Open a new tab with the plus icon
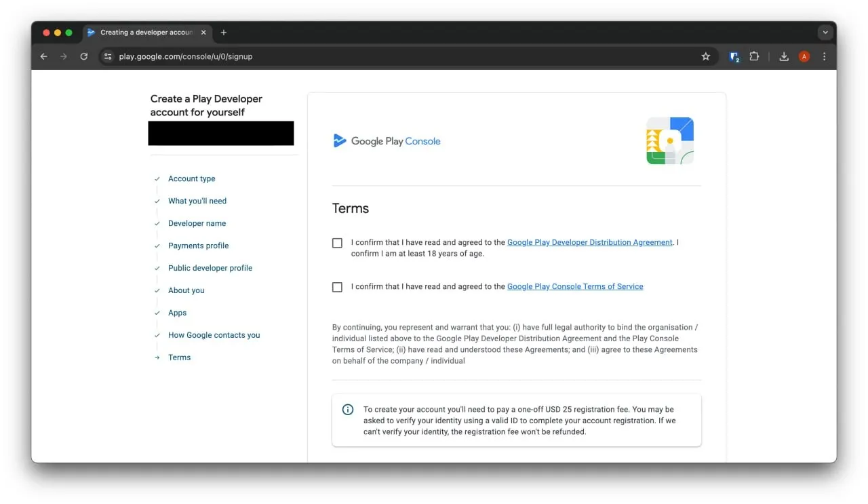 [224, 33]
